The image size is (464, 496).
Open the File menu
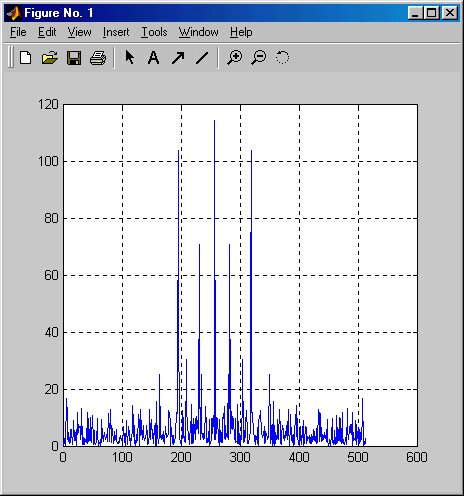pos(18,32)
